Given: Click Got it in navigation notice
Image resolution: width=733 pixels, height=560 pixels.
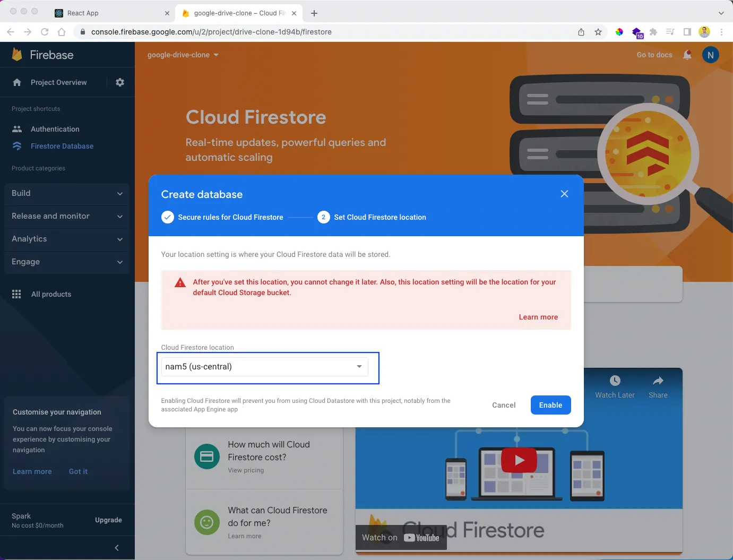Looking at the screenshot, I should point(78,471).
